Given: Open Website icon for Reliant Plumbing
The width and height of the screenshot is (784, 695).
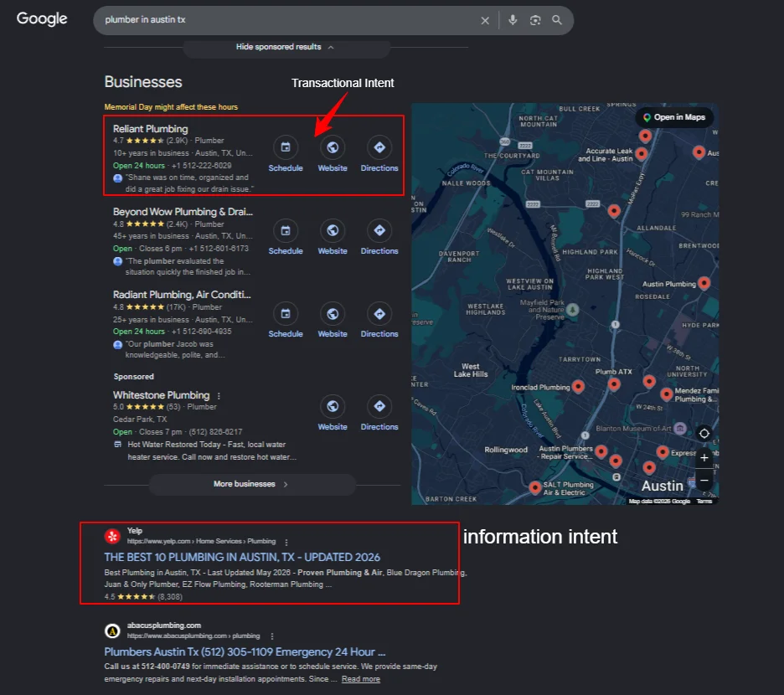Looking at the screenshot, I should coord(333,147).
